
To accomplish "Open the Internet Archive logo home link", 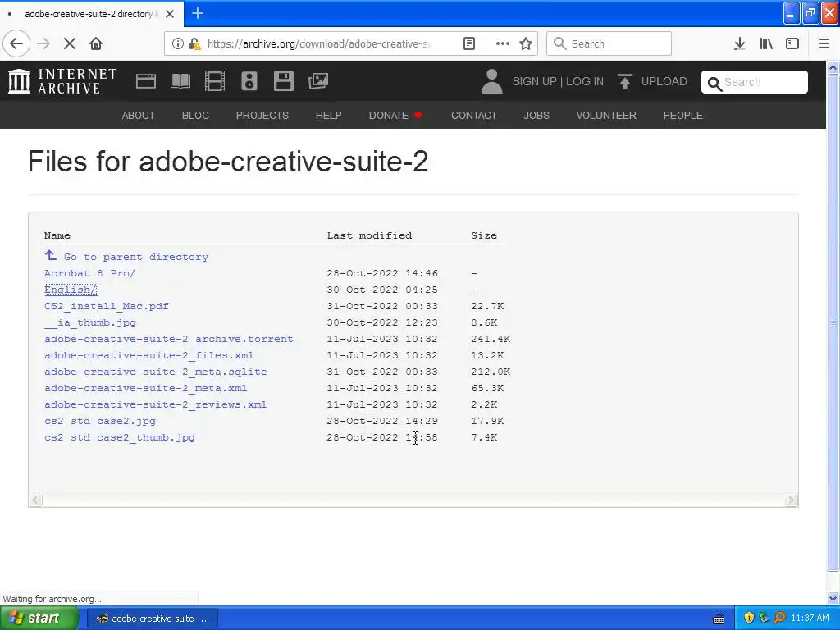I will 62,81.
